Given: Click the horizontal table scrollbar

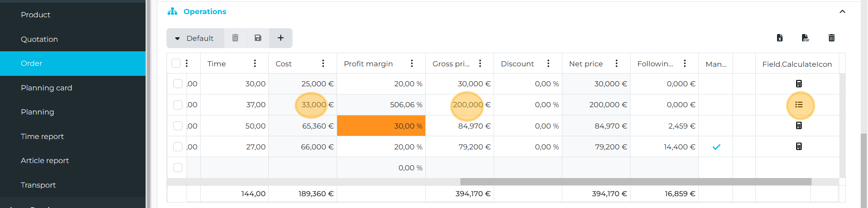Looking at the screenshot, I should point(636,182).
